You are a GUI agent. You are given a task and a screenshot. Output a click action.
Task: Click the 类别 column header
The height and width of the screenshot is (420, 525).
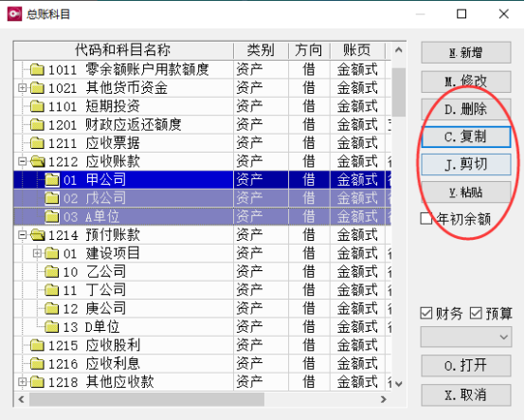click(x=261, y=50)
